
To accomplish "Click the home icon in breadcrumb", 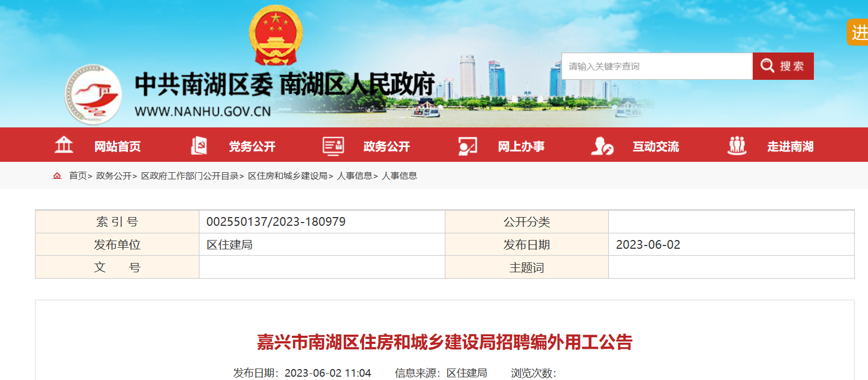I will coord(57,176).
